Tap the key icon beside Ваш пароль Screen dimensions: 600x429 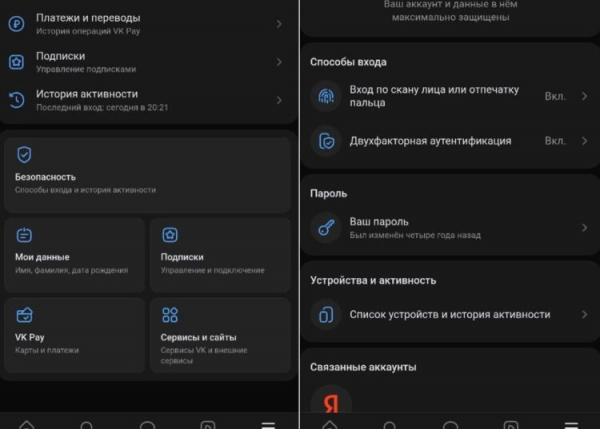click(x=326, y=228)
